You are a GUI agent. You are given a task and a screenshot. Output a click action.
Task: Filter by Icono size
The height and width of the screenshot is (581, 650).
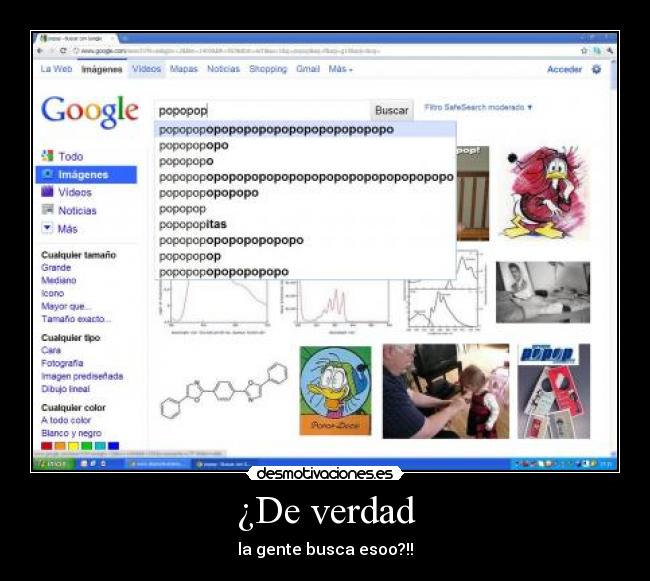[53, 293]
